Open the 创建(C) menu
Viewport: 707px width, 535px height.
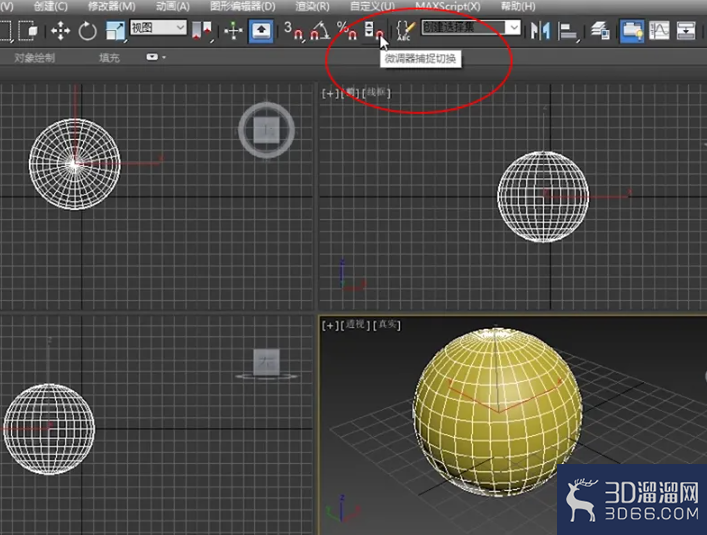(x=50, y=6)
